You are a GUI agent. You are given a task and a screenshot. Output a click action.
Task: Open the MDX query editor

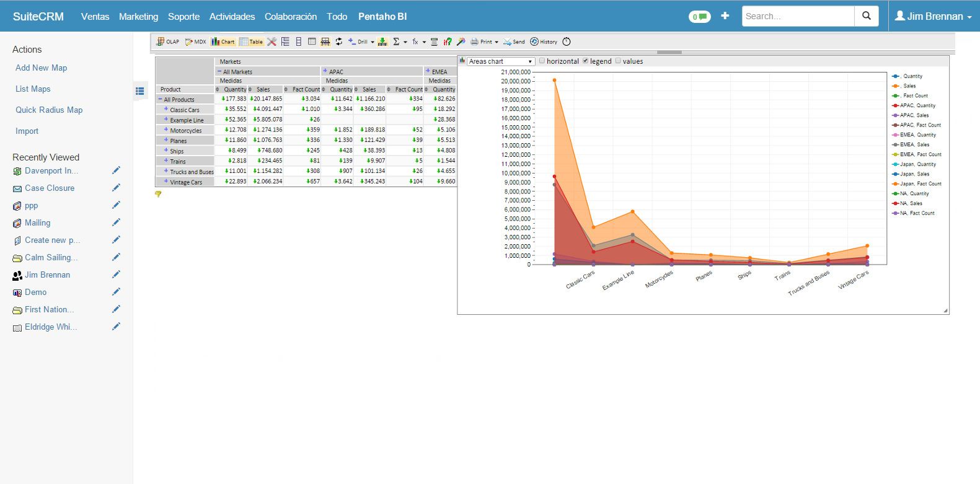pyautogui.click(x=195, y=42)
